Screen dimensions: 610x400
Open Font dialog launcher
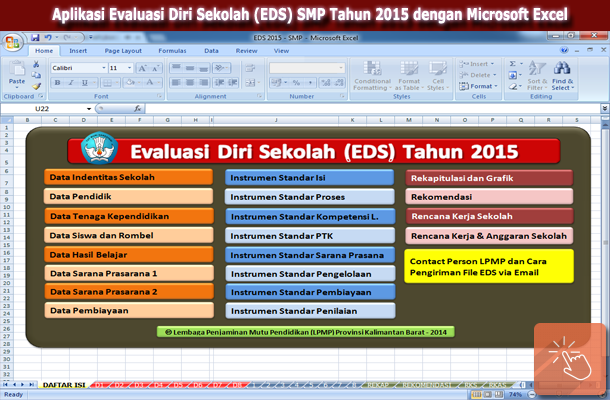[159, 96]
